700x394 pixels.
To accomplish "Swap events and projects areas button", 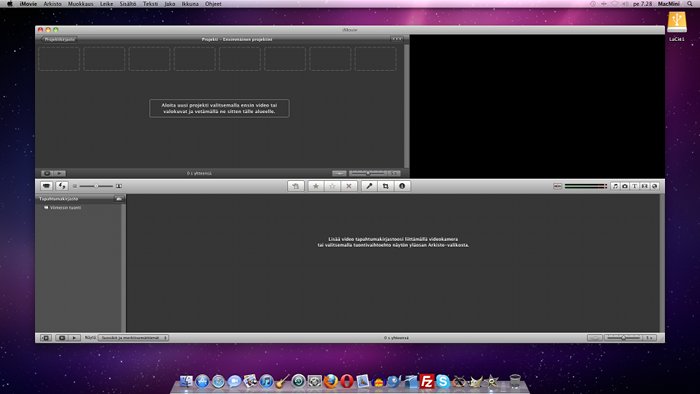I will pyautogui.click(x=62, y=186).
